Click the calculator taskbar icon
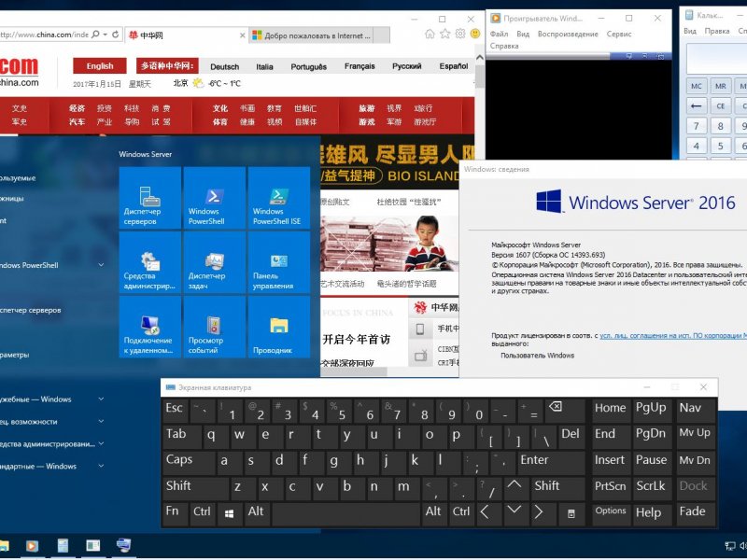The height and width of the screenshot is (560, 747). click(63, 546)
